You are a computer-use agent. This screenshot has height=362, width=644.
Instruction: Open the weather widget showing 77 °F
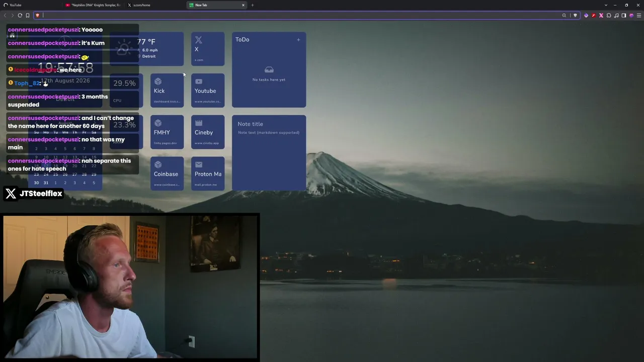(x=146, y=49)
